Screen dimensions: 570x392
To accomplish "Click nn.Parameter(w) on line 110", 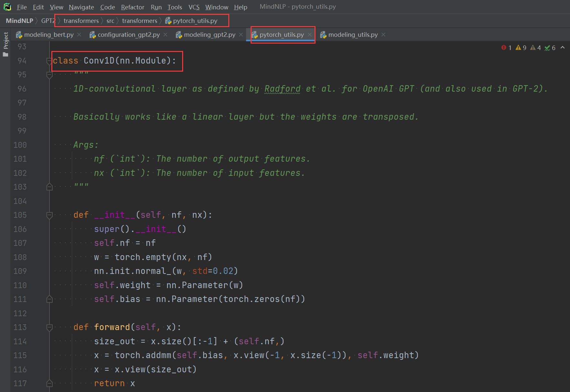I will (x=205, y=285).
